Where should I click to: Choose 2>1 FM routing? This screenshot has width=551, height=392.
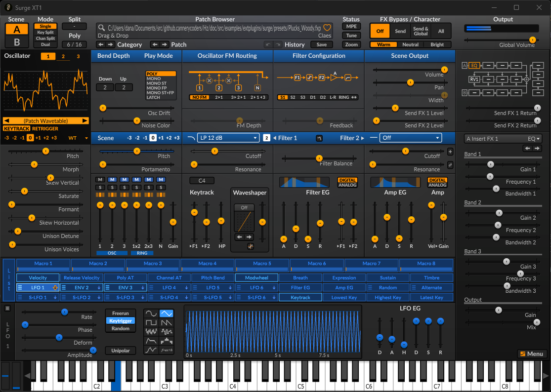[x=219, y=98]
